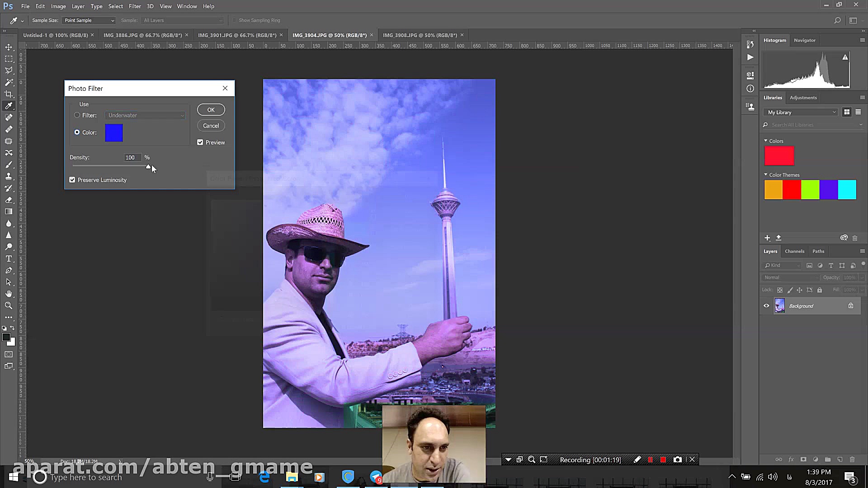This screenshot has height=488, width=868.
Task: Select the Type tool
Action: (x=9, y=258)
